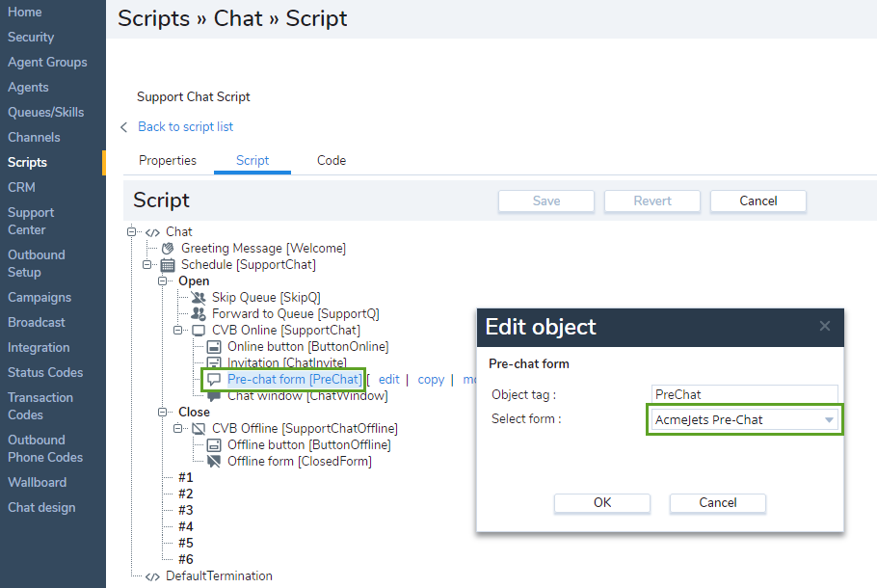Collapse the Schedule [SupportChat] node

click(x=146, y=265)
